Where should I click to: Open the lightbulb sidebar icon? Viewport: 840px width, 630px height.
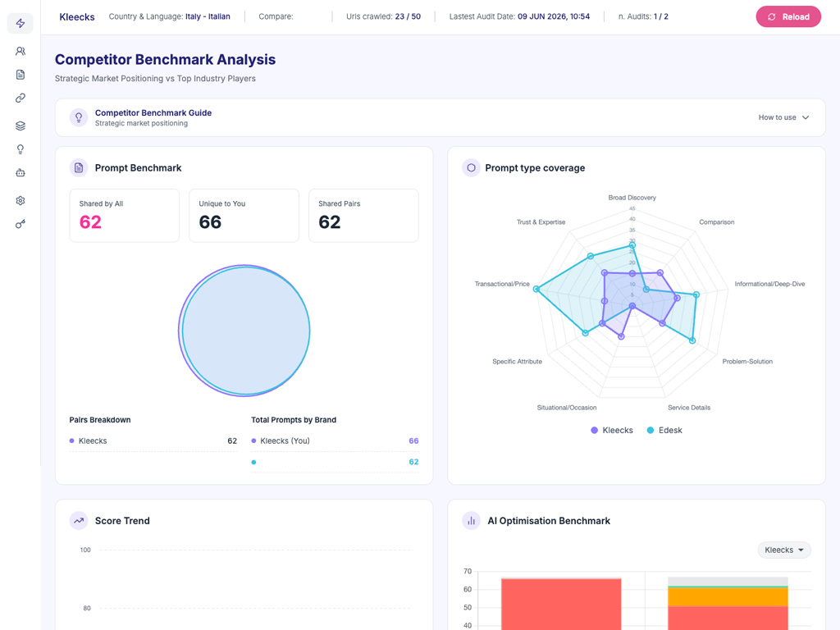click(21, 149)
